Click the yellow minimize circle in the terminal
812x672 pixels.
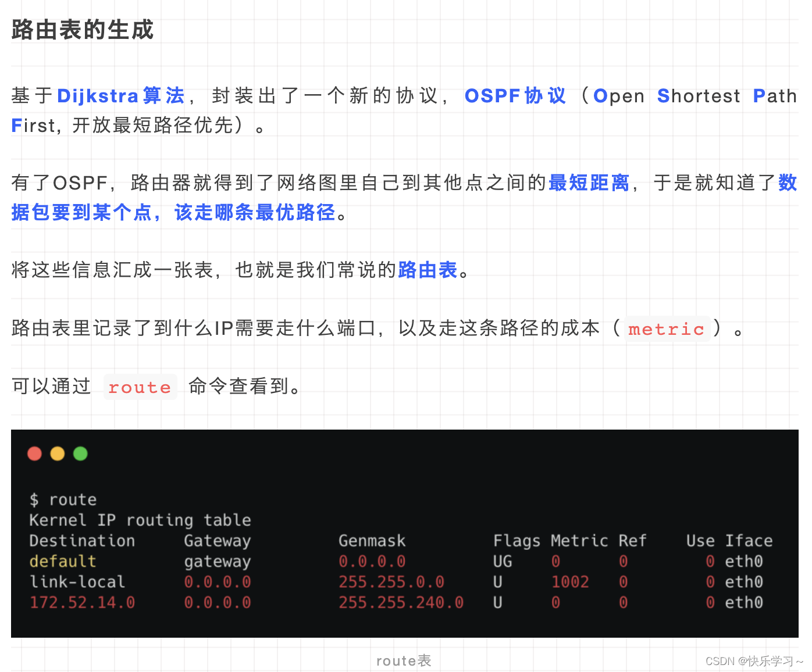tap(57, 453)
